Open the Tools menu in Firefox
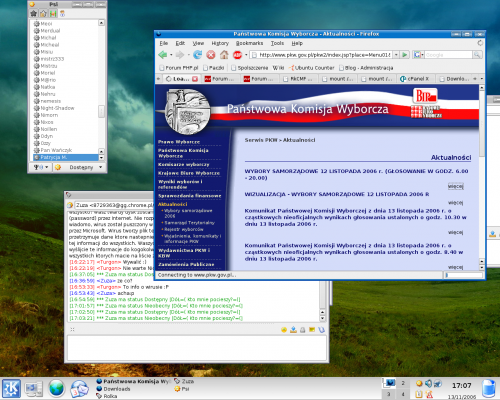 tap(277, 43)
